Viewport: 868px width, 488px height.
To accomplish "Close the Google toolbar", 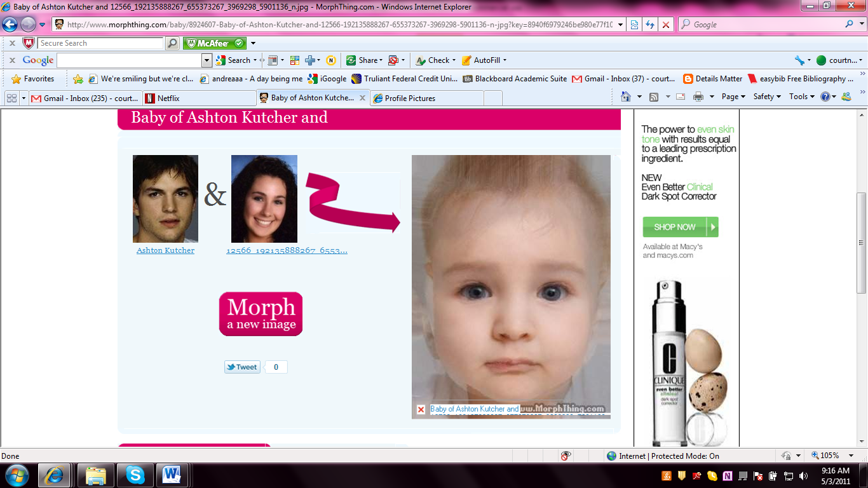I will [12, 60].
